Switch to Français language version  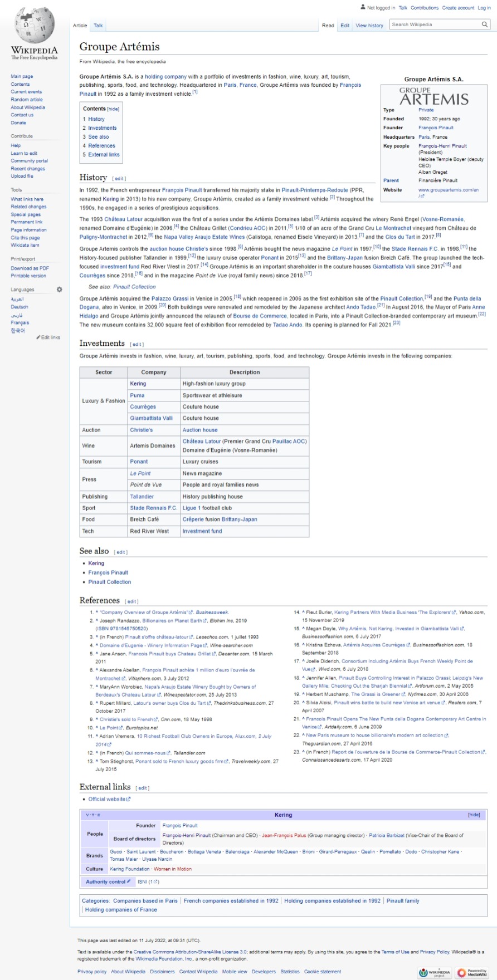(x=20, y=323)
